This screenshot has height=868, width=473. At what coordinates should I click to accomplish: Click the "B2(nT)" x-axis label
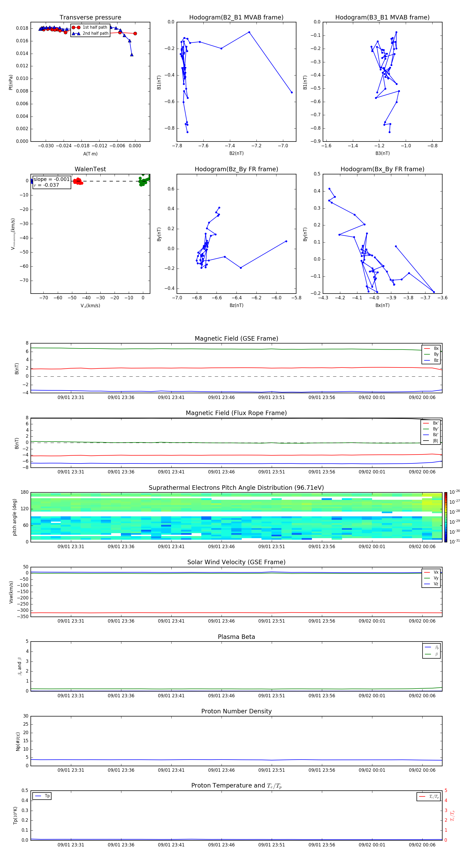236,153
